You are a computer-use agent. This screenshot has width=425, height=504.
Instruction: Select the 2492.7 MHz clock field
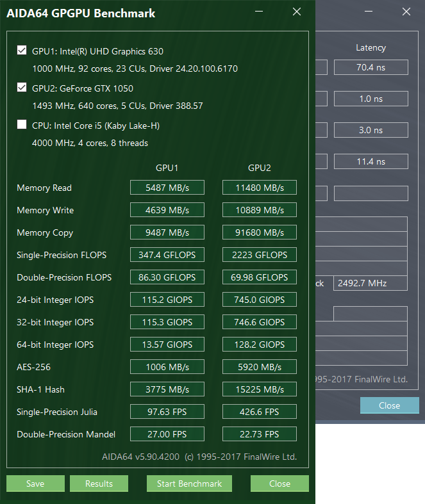coord(371,283)
